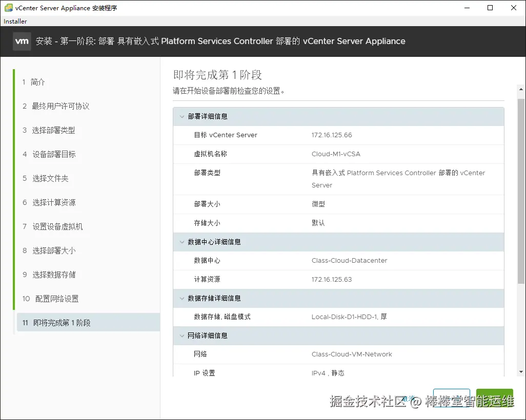The width and height of the screenshot is (526, 420).
Task: Select step 7 设置设备虚拟机
Action: click(53, 226)
